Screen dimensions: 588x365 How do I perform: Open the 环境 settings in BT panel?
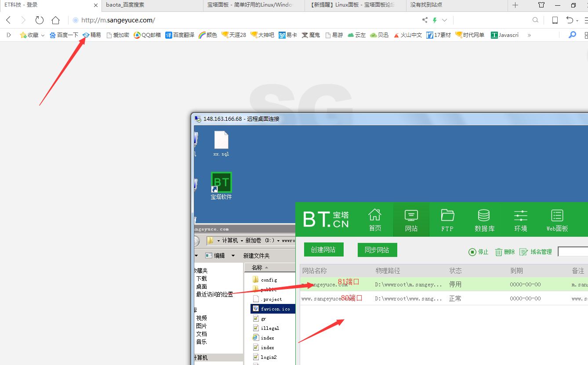(x=521, y=220)
